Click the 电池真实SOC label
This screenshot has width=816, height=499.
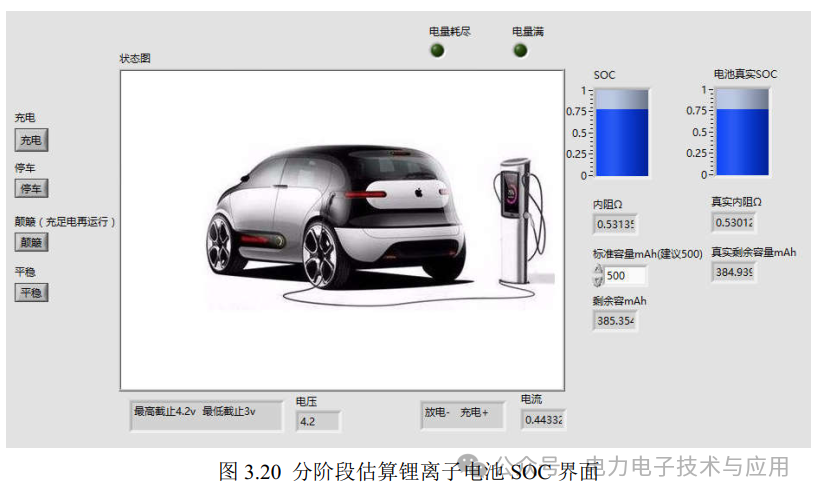pyautogui.click(x=745, y=74)
